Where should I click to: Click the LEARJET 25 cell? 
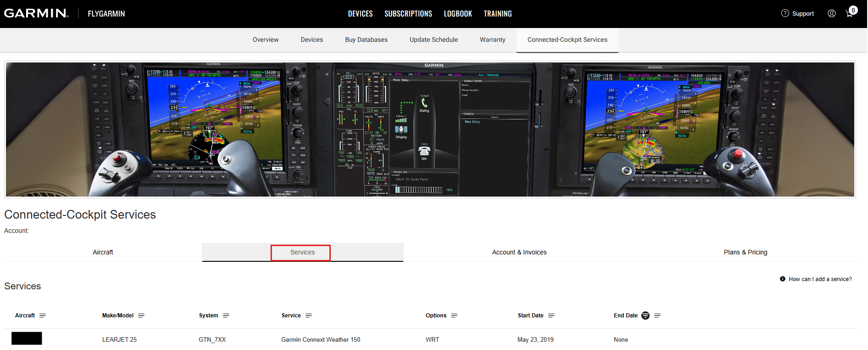point(119,340)
